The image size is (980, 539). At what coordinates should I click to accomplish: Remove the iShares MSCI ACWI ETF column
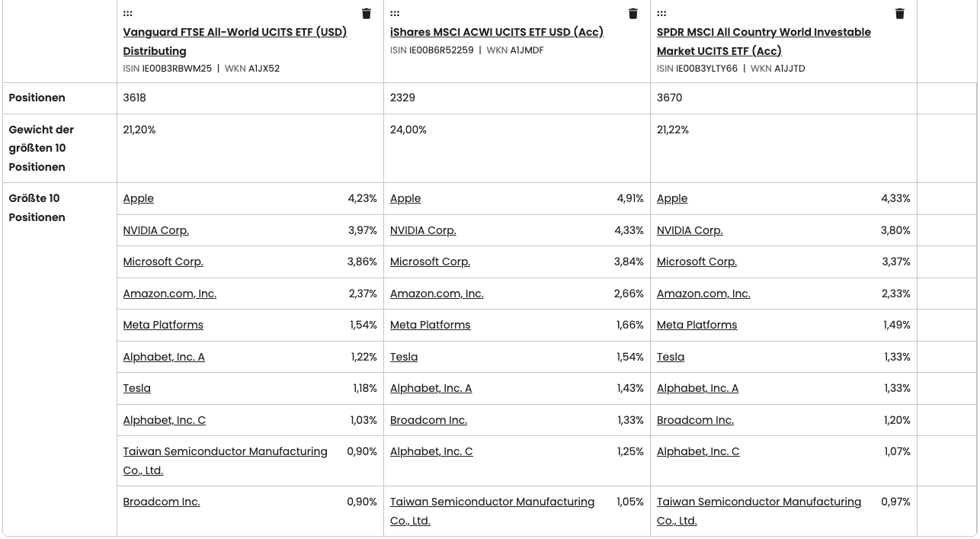(633, 14)
